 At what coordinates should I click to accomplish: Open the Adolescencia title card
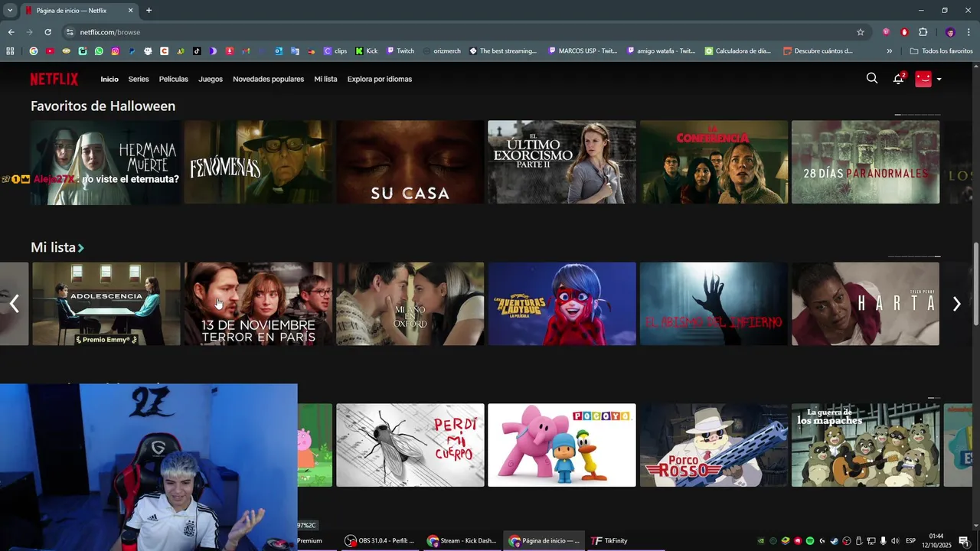106,304
